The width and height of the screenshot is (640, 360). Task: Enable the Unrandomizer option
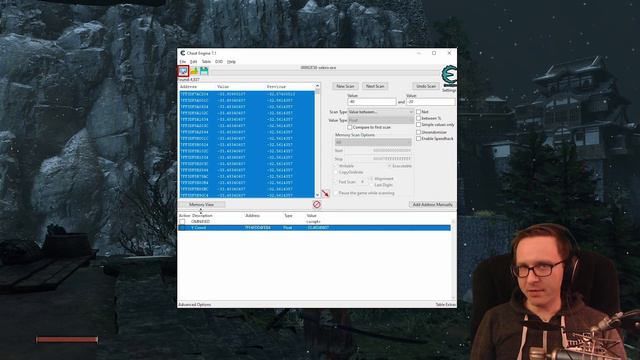click(418, 132)
